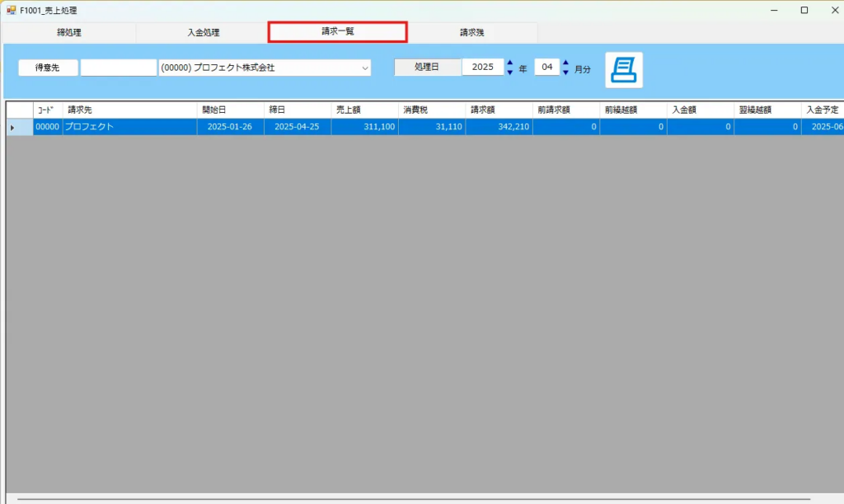Click the 翌繰越額 cell in row 00000

(x=767, y=127)
